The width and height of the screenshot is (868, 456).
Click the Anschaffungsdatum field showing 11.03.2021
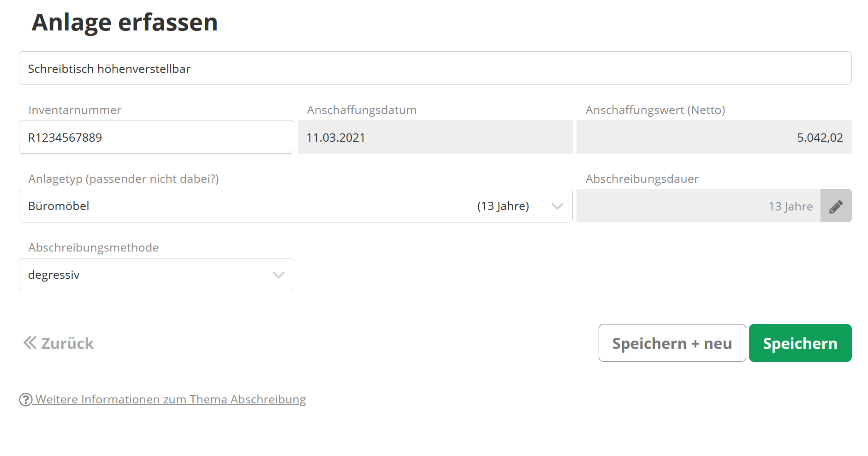point(435,137)
